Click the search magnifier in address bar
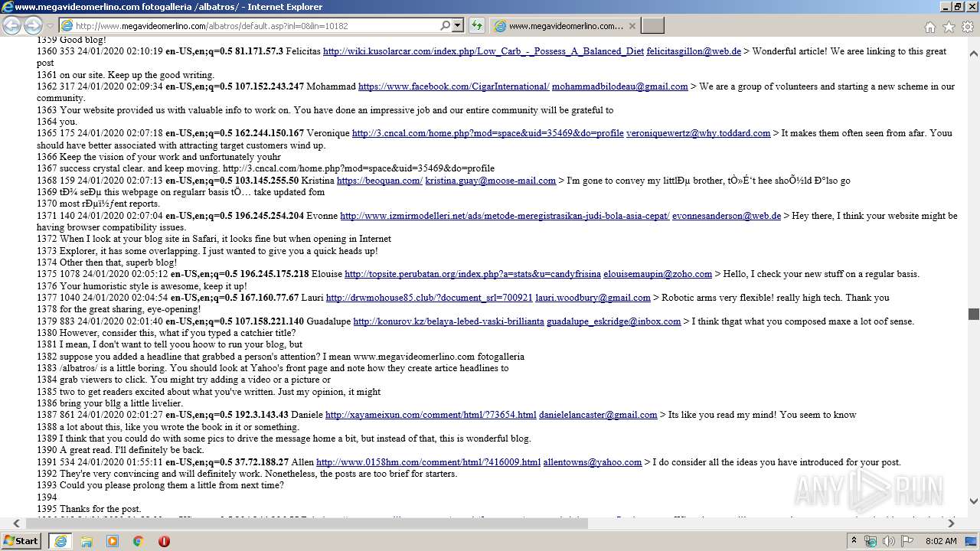Screen dimensions: 980x551 point(445,26)
